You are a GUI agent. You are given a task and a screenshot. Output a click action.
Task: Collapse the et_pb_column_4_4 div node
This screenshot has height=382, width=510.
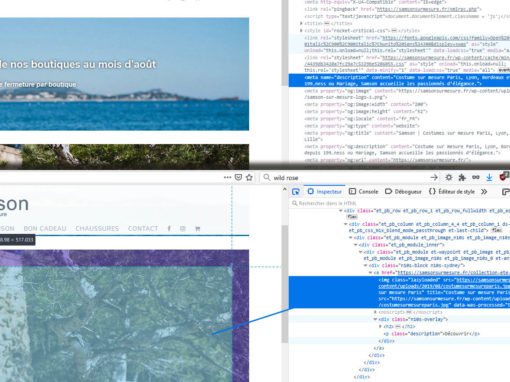point(346,224)
